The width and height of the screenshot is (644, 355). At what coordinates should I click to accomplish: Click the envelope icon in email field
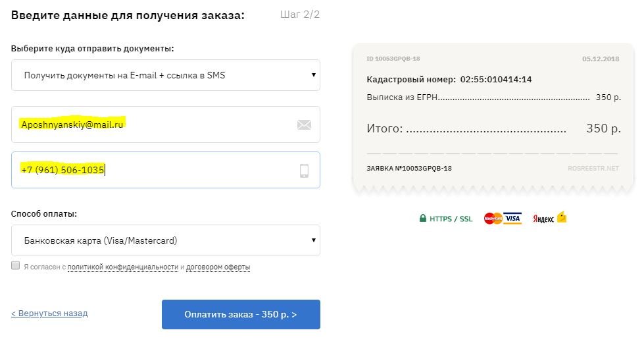click(304, 124)
